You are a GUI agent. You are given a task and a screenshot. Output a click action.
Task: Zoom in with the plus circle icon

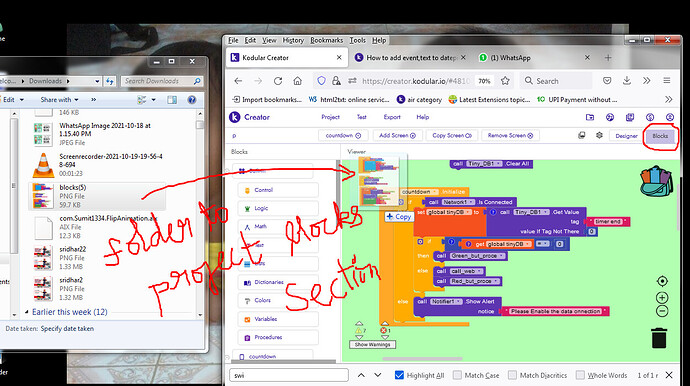click(x=662, y=298)
